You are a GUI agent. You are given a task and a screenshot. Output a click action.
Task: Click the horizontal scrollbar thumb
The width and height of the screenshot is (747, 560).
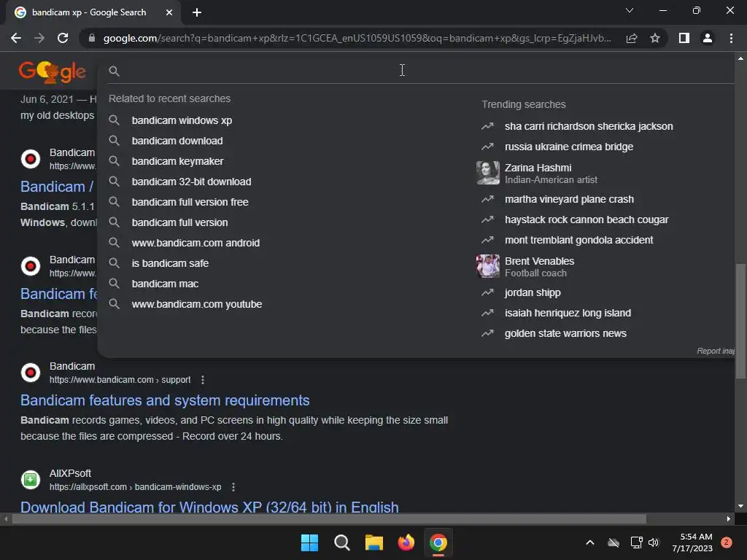(x=329, y=519)
